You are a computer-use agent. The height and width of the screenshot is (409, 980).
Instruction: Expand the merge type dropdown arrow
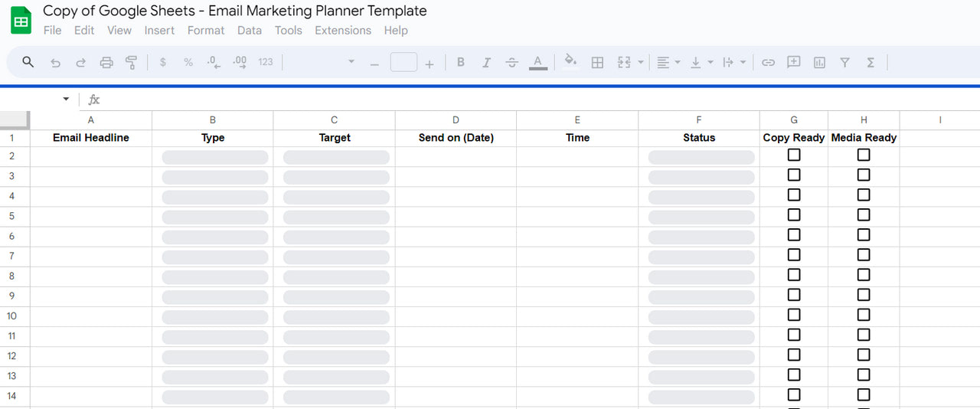(x=641, y=63)
